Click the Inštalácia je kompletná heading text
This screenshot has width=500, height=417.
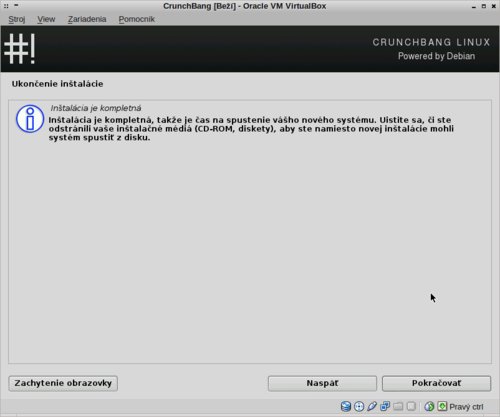[96, 108]
